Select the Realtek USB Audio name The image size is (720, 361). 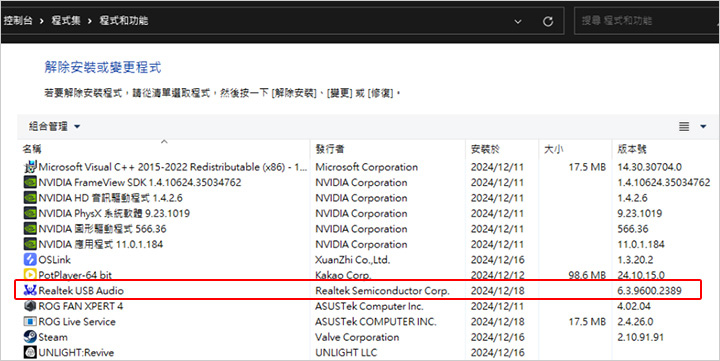click(x=81, y=290)
